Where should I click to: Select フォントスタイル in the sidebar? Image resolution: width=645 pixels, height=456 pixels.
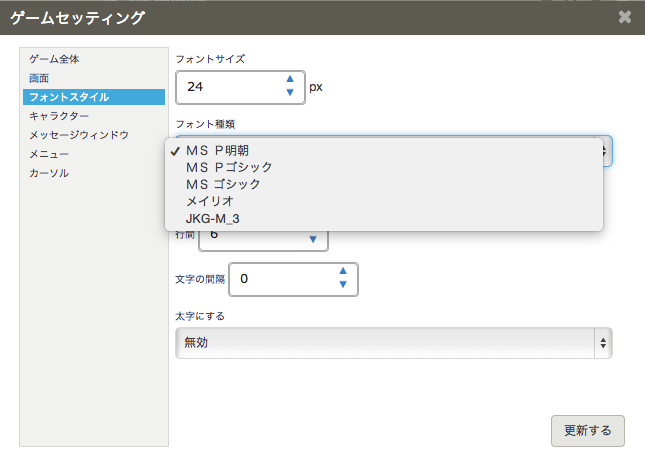[69, 97]
